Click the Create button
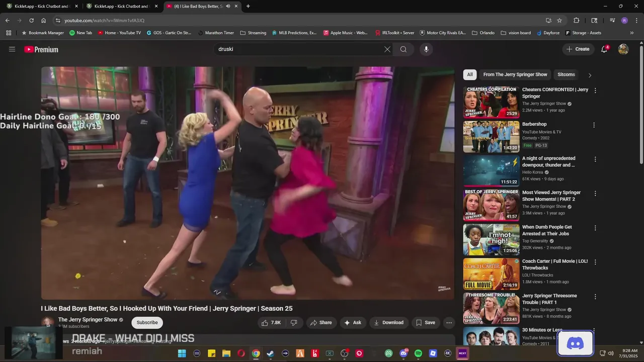 tap(578, 49)
